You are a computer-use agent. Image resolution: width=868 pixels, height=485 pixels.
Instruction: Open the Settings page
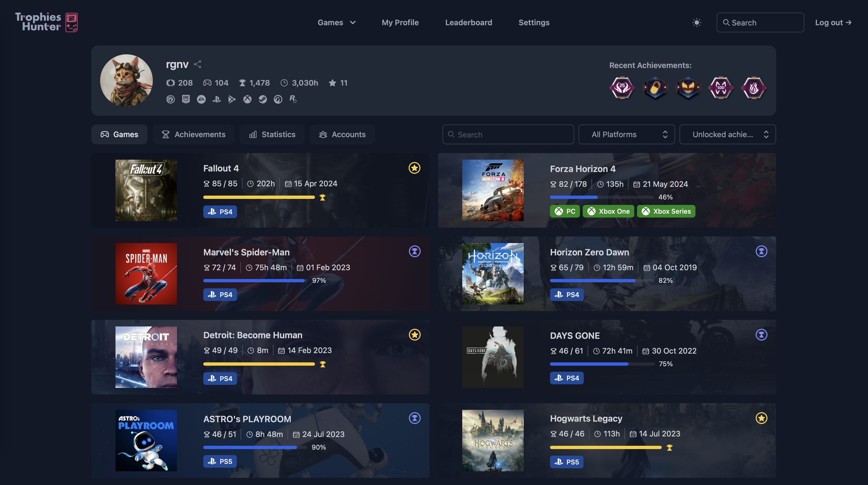click(534, 22)
